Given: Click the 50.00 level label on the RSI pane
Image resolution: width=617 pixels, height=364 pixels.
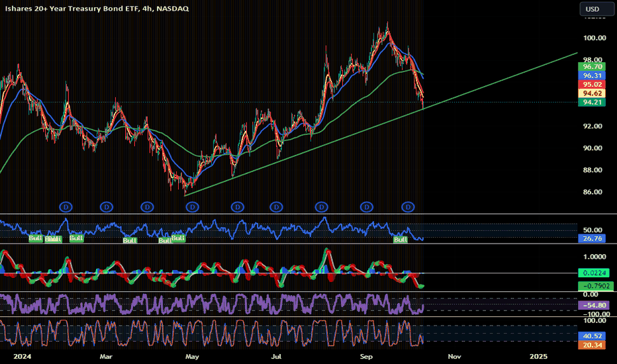Looking at the screenshot, I should point(593,230).
